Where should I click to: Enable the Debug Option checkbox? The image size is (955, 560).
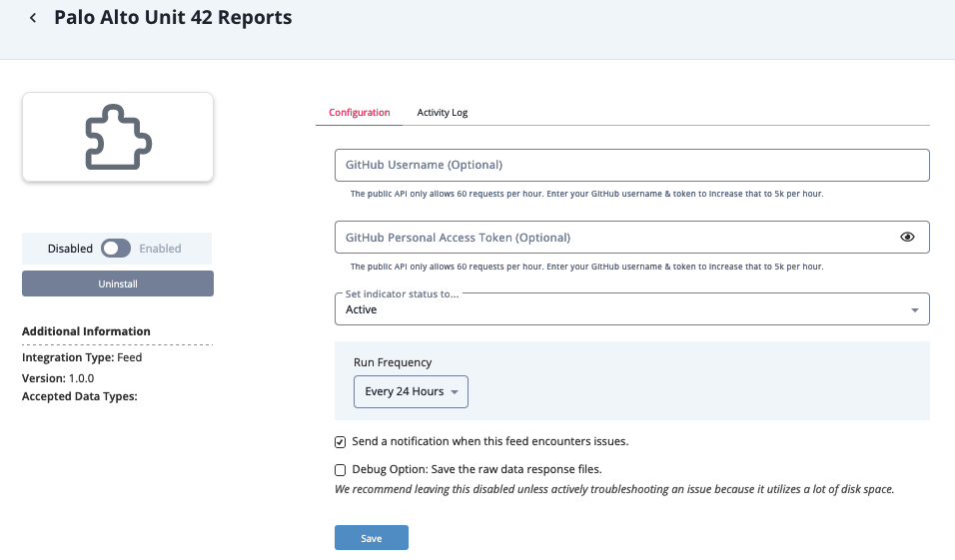[x=340, y=470]
